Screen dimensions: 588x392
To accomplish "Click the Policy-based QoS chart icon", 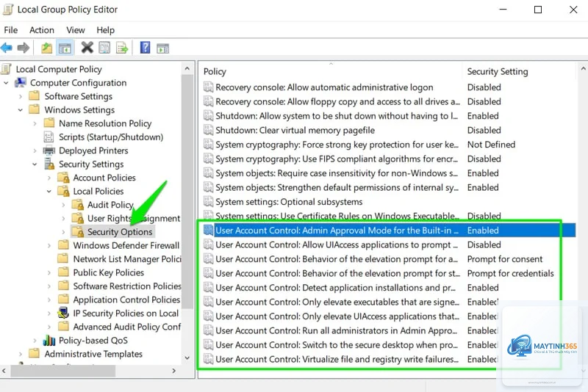I will 49,341.
